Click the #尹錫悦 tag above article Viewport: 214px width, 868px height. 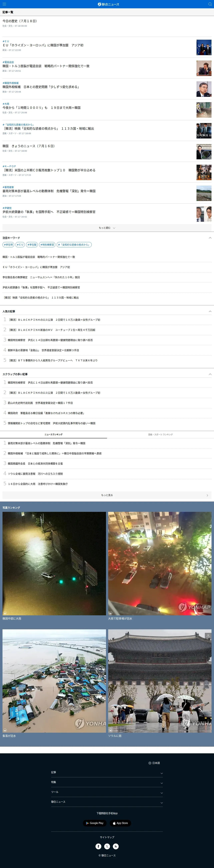point(7,208)
